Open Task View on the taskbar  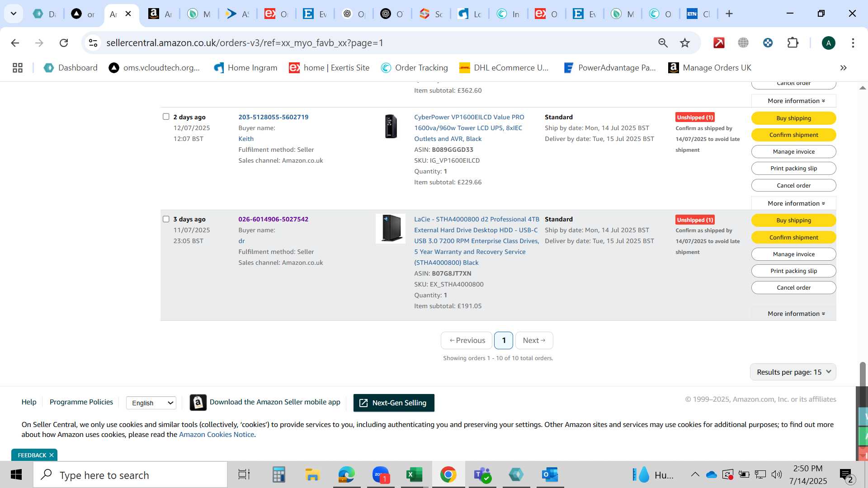point(244,475)
